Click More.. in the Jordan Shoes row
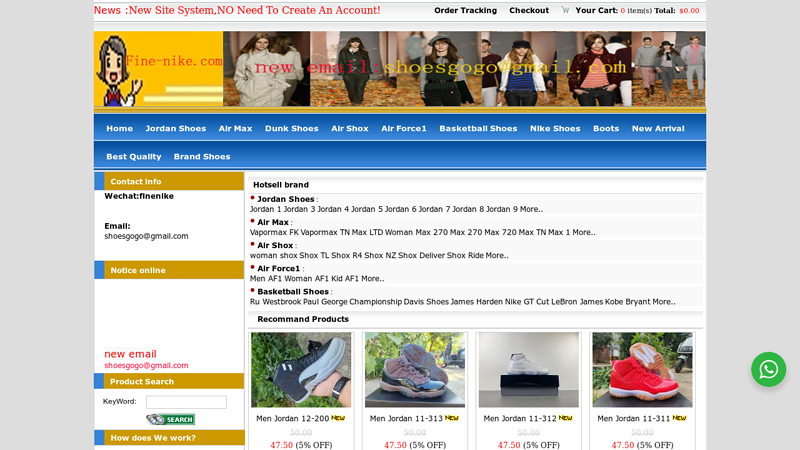 [x=531, y=209]
